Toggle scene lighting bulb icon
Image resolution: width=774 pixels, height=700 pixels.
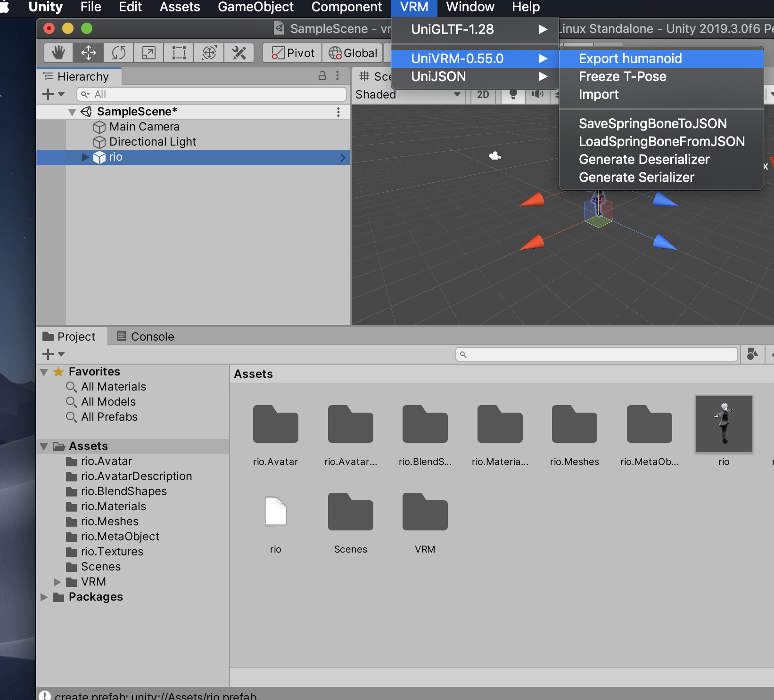point(513,94)
